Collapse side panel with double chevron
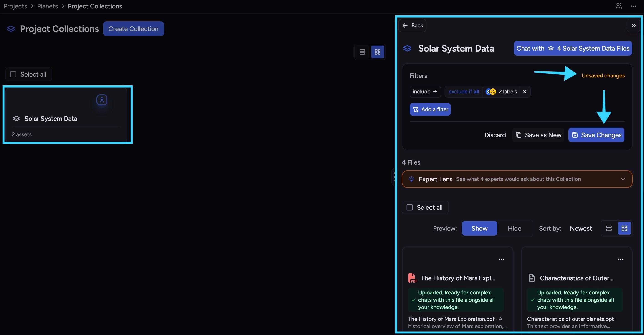644x335 pixels. coord(634,26)
